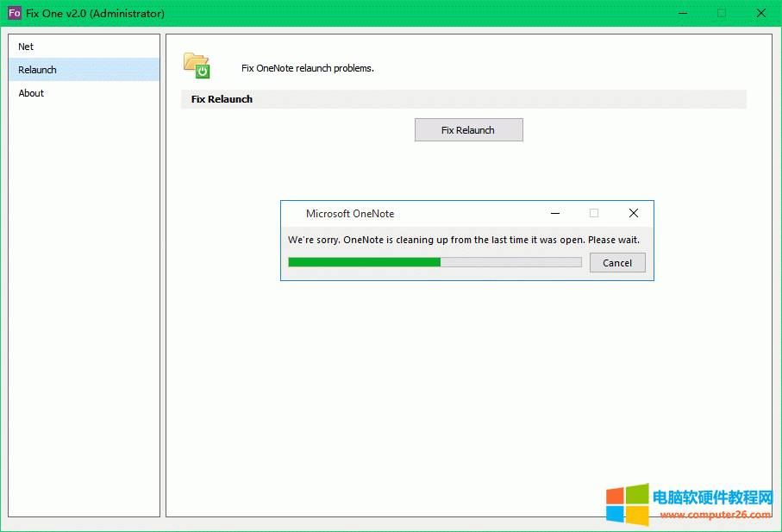Click the maximize icon on OneNote dialog
Viewport: 782px width, 532px height.
593,213
